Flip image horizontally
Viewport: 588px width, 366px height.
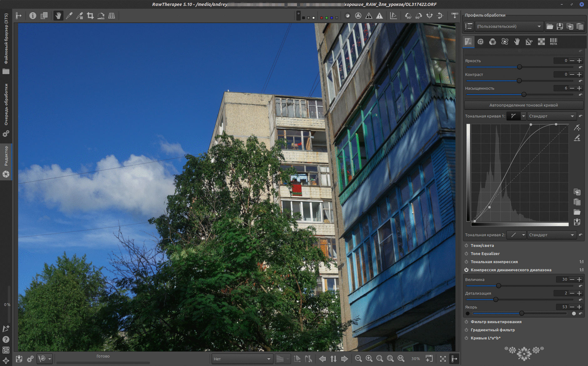pyautogui.click(x=430, y=16)
